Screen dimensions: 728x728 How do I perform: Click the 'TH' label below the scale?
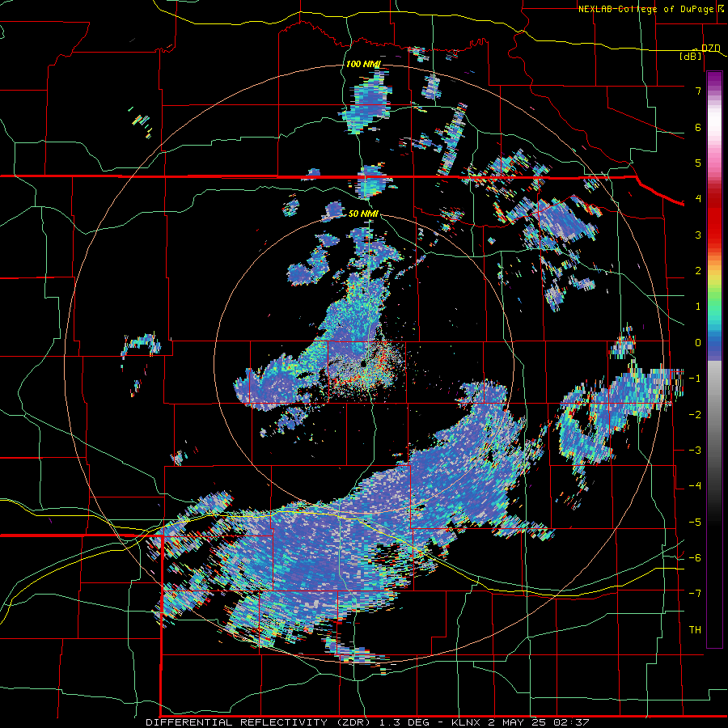click(695, 630)
